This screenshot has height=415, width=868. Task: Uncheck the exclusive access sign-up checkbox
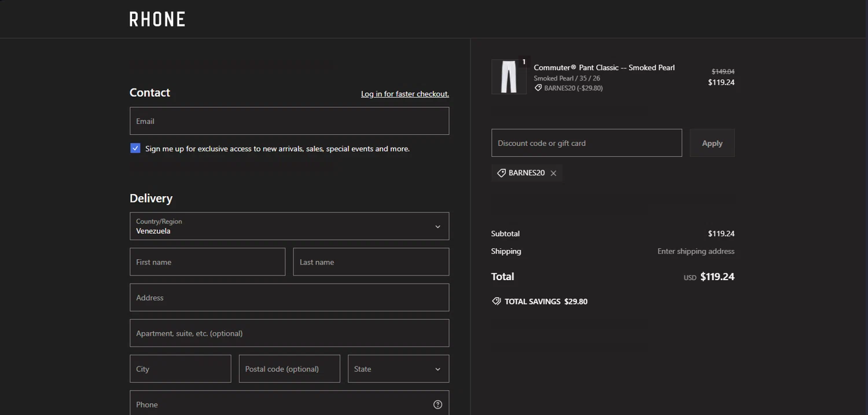click(x=135, y=148)
